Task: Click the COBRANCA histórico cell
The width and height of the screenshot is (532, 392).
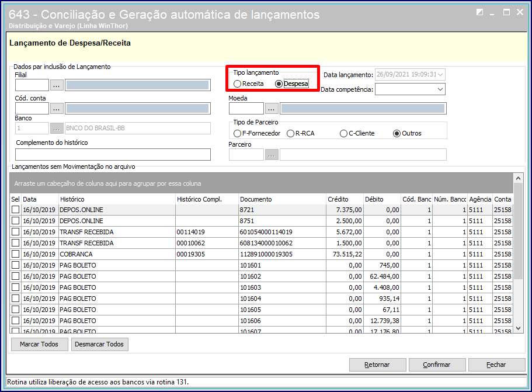Action: click(x=117, y=254)
